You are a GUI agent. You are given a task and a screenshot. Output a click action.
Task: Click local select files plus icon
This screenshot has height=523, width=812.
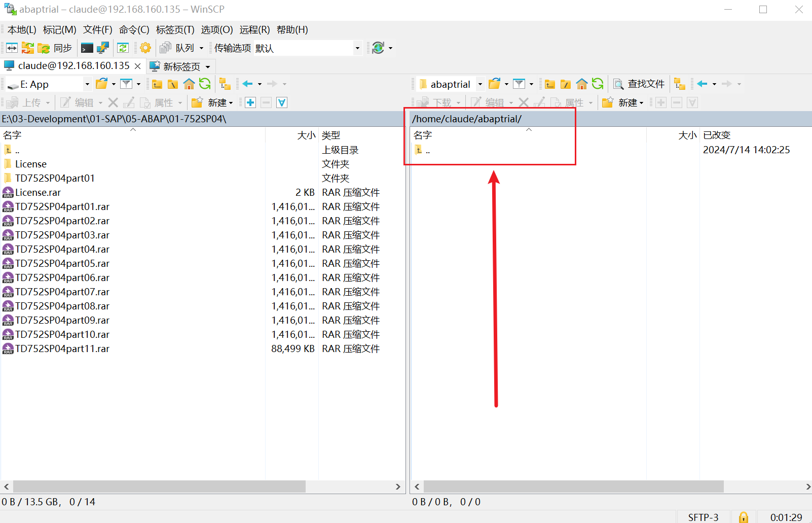(250, 103)
